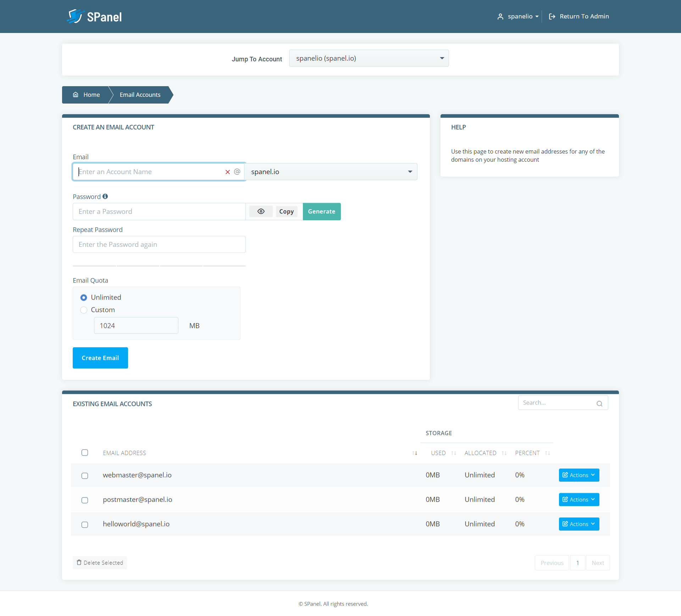Clear the account name with red X
This screenshot has width=681, height=616.
[x=228, y=172]
